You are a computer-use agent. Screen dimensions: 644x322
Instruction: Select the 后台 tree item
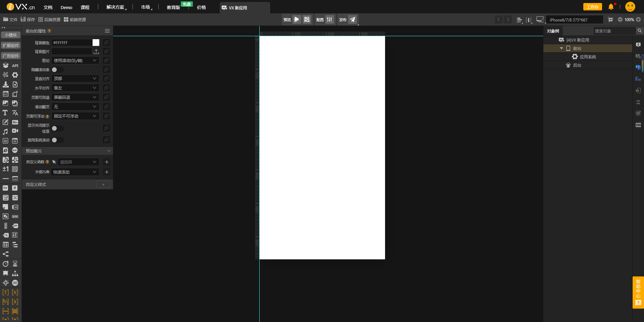[x=577, y=65]
